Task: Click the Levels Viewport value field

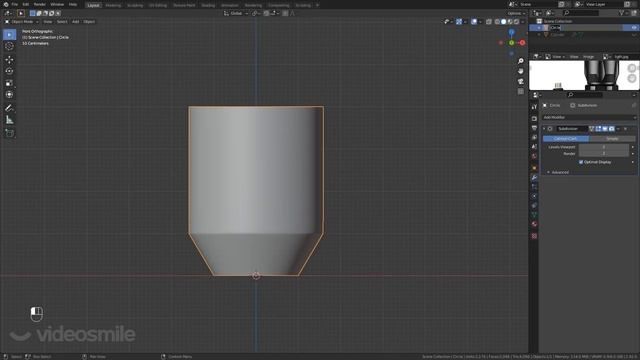Action: coord(604,147)
